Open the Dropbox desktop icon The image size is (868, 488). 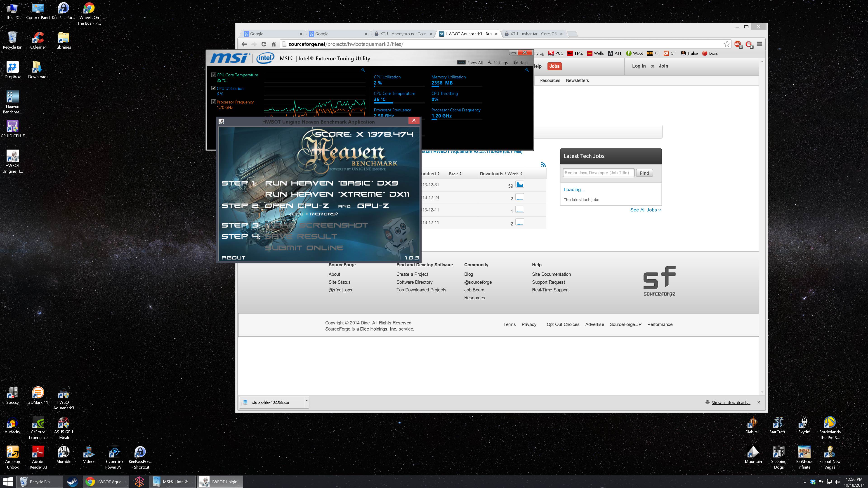[x=12, y=70]
